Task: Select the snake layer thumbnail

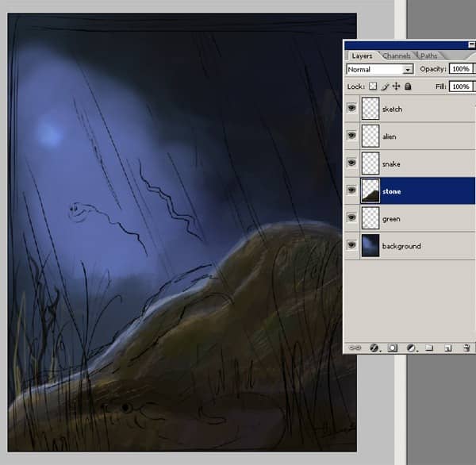Action: [370, 163]
